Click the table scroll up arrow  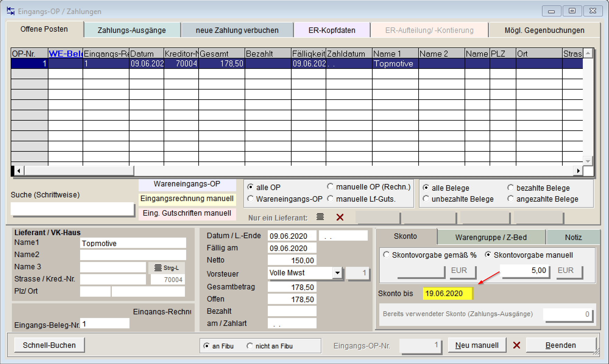588,53
